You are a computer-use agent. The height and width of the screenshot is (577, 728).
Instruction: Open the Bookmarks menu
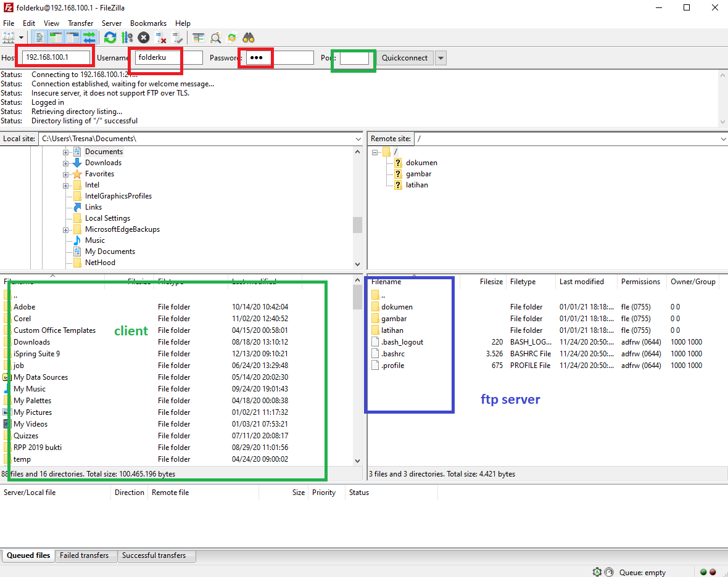click(x=148, y=23)
